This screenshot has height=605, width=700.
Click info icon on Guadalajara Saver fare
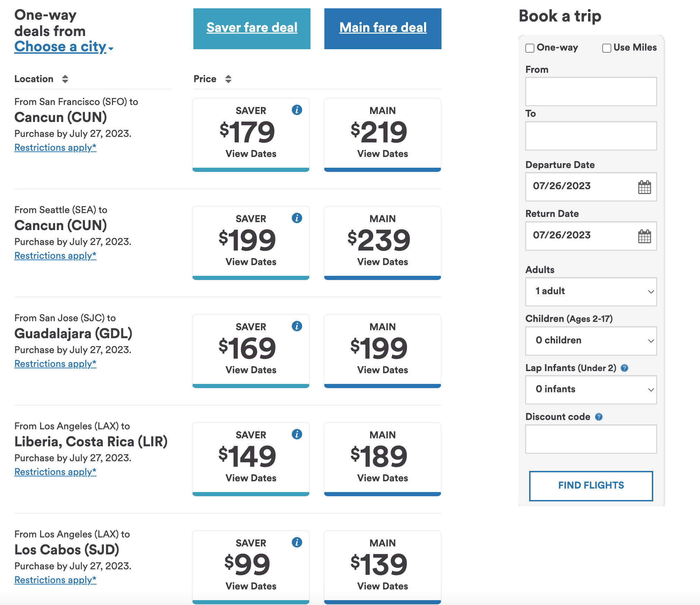pos(297,326)
